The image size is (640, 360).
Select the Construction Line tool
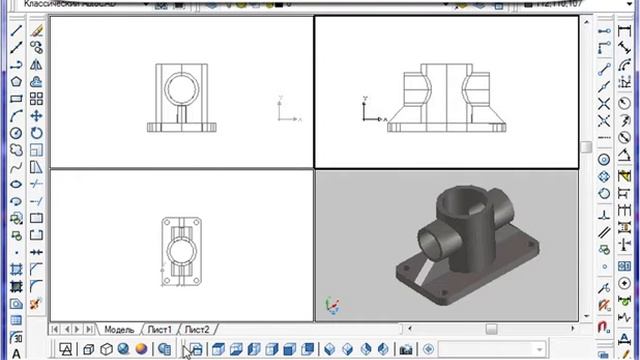16,47
